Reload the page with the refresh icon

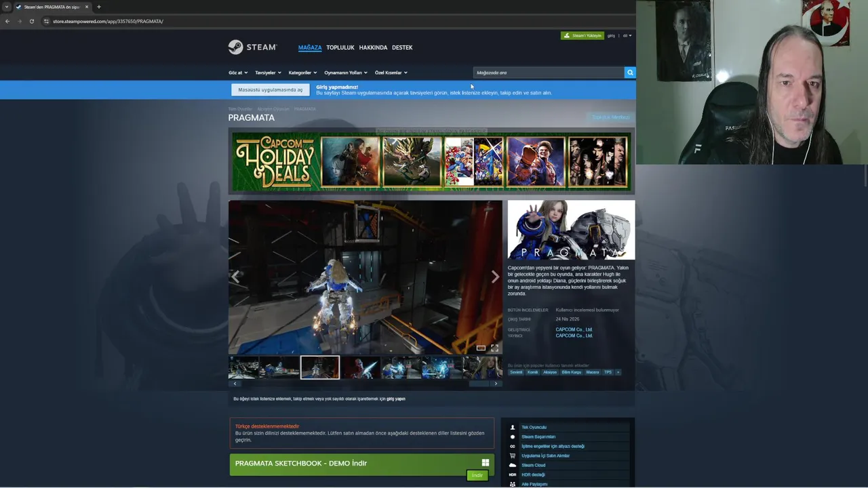point(31,21)
